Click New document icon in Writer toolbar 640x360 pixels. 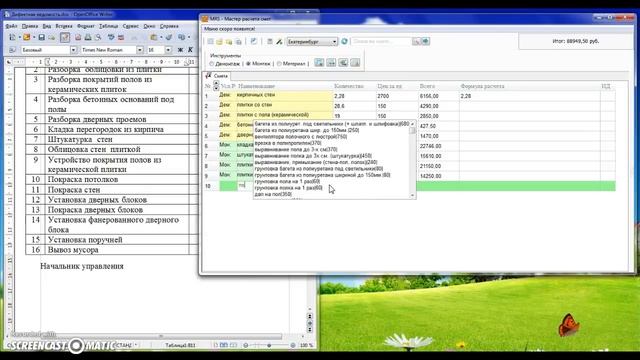[x=12, y=38]
